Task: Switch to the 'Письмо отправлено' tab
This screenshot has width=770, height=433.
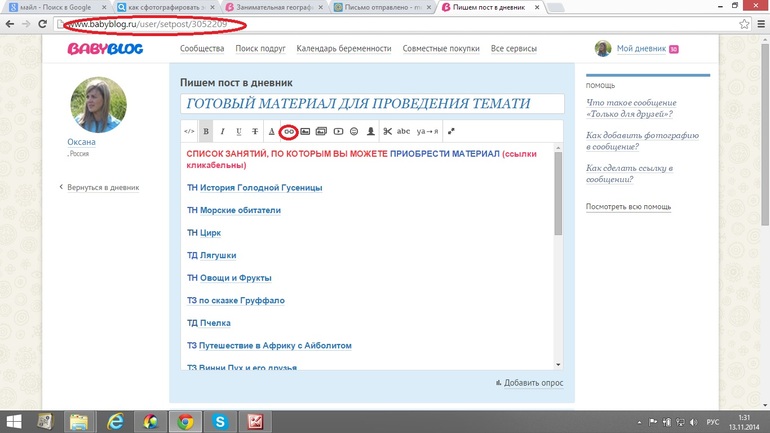Action: (381, 7)
